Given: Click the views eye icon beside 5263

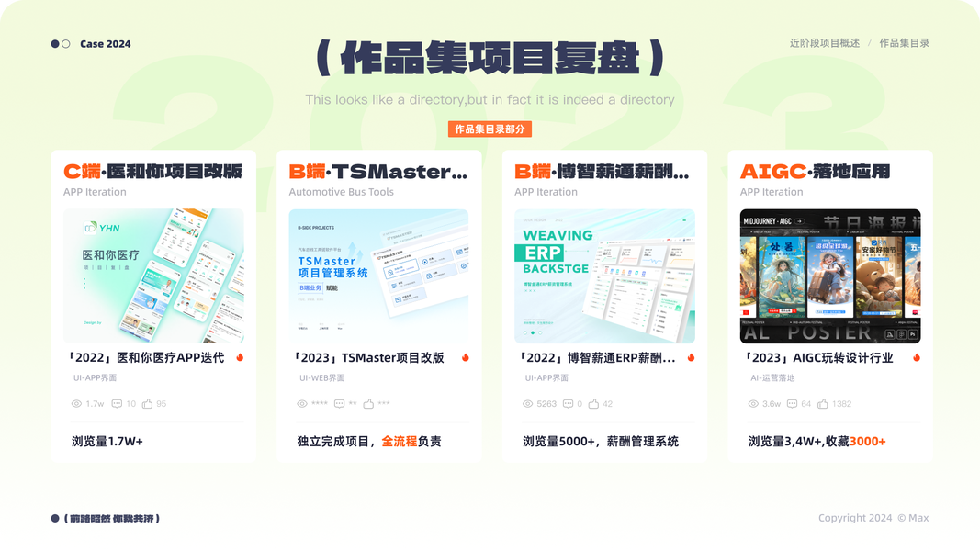Looking at the screenshot, I should point(527,404).
